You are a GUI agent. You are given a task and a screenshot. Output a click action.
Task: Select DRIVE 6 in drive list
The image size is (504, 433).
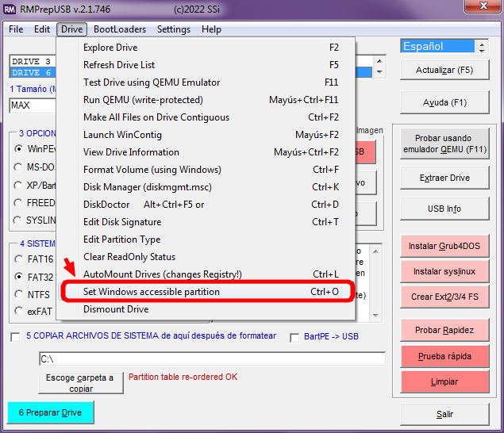33,73
